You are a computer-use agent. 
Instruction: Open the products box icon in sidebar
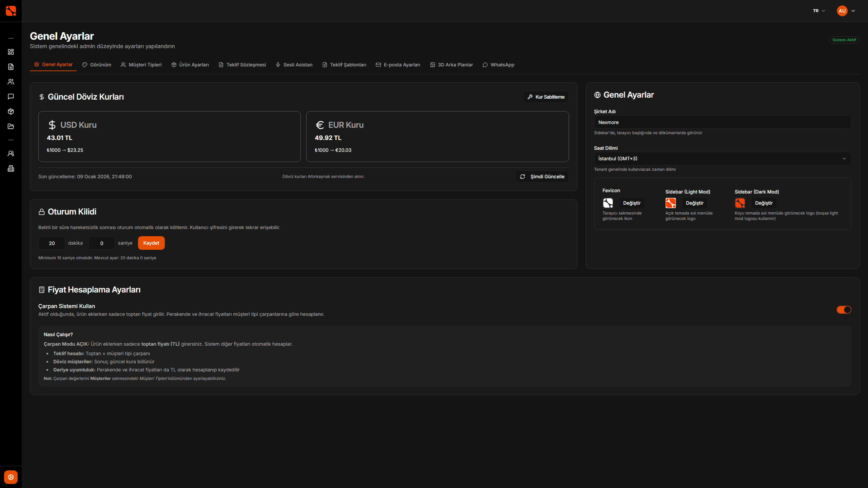click(11, 111)
